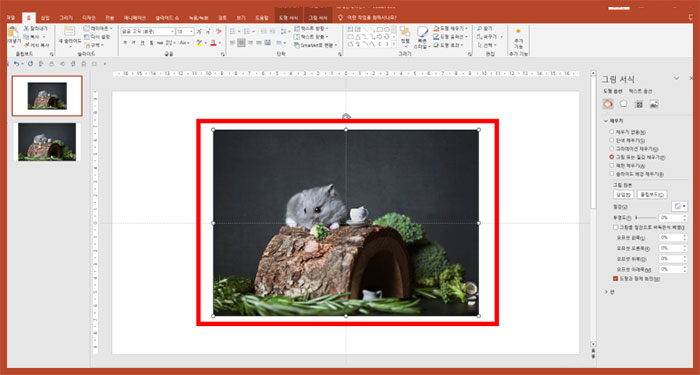
Task: Click the Undo arrow in quick access toolbar
Action: pos(16,64)
